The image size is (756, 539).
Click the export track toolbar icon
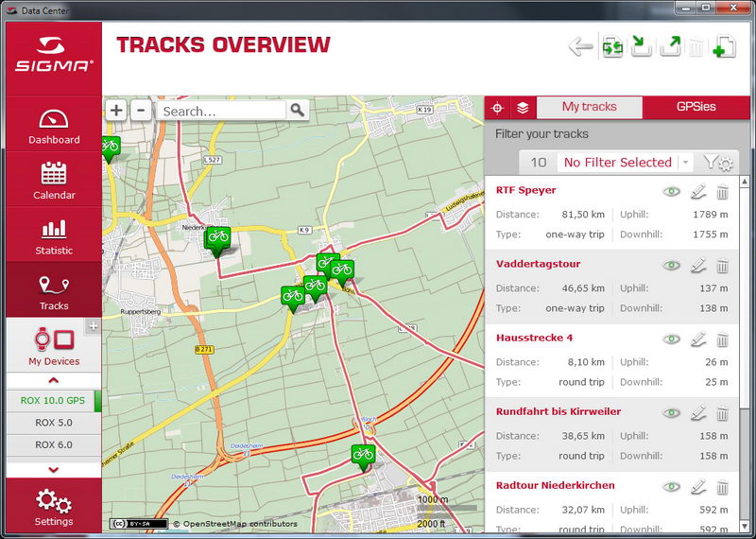(670, 46)
